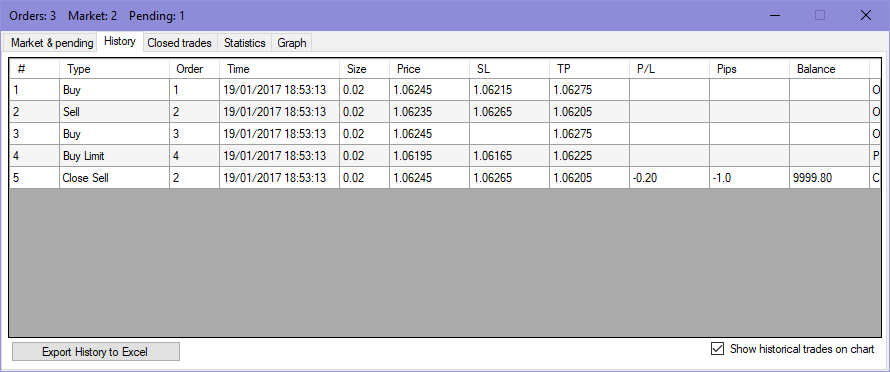Open the Closed trades tab
Screen dimensions: 890x372
[x=179, y=43]
